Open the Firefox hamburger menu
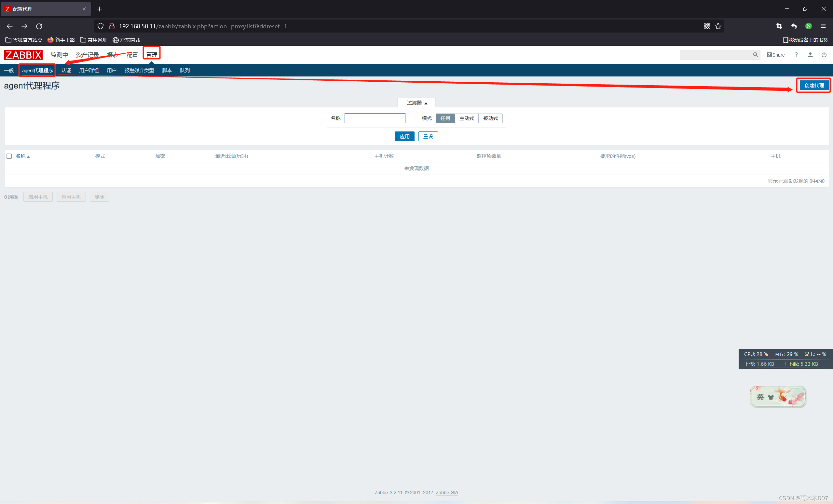The image size is (833, 504). tap(823, 26)
